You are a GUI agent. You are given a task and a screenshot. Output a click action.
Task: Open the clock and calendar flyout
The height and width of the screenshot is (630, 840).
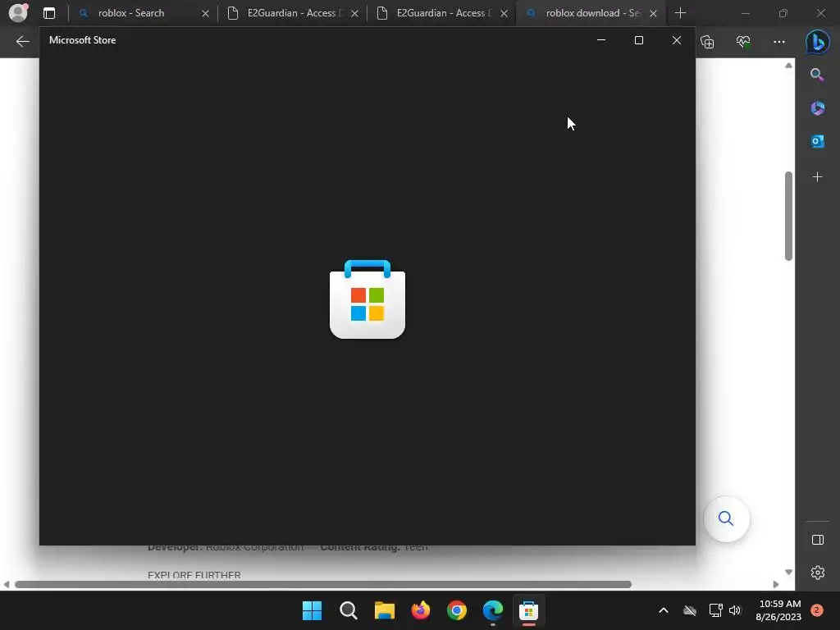click(778, 610)
